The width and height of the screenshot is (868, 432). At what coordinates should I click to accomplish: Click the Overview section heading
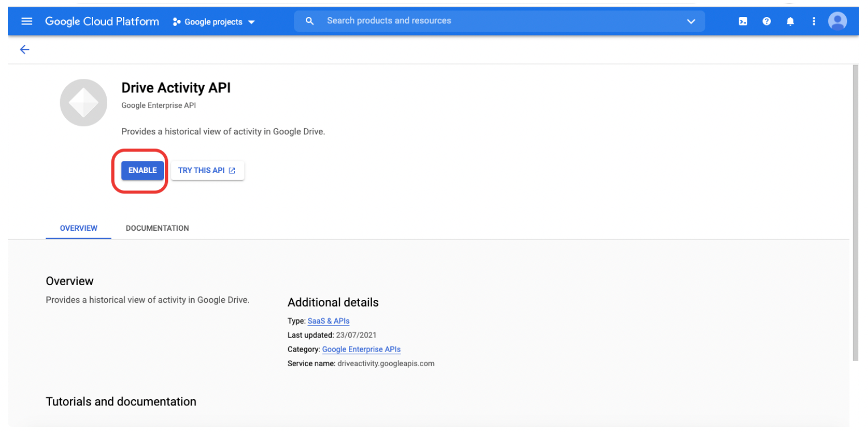pyautogui.click(x=70, y=281)
